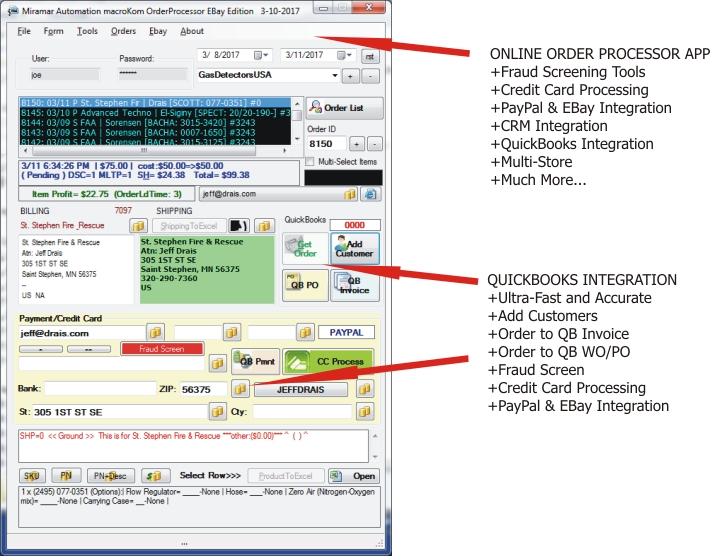Click the QuickBooks 0000 red value box
Viewport: 710px width, 556px height.
point(355,225)
